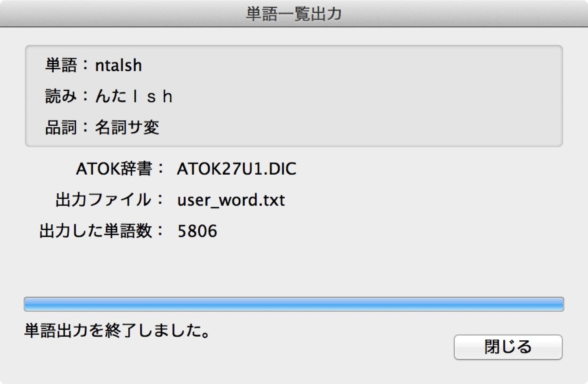Screen dimensions: 588x384
Task: Click the 出力ファイル： label
Action: point(110,200)
